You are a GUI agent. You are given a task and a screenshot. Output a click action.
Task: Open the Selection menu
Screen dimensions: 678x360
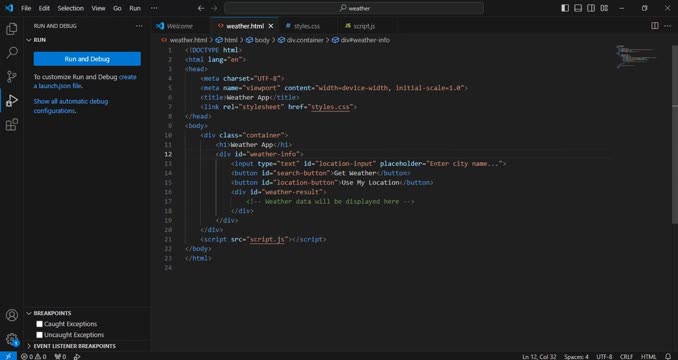[70, 8]
